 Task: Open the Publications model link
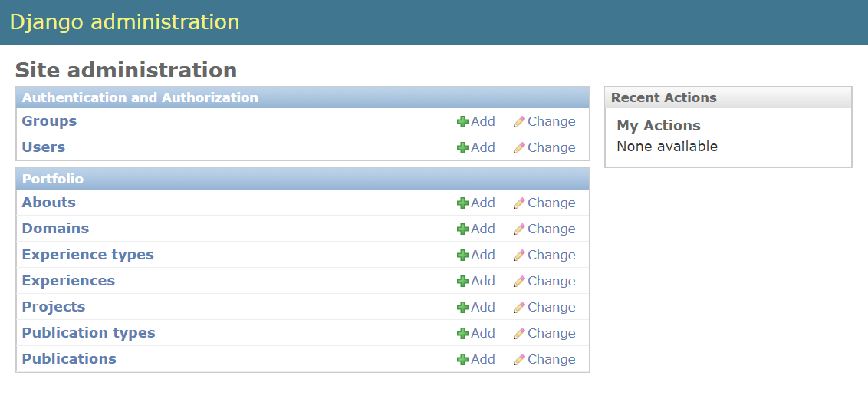tap(69, 359)
